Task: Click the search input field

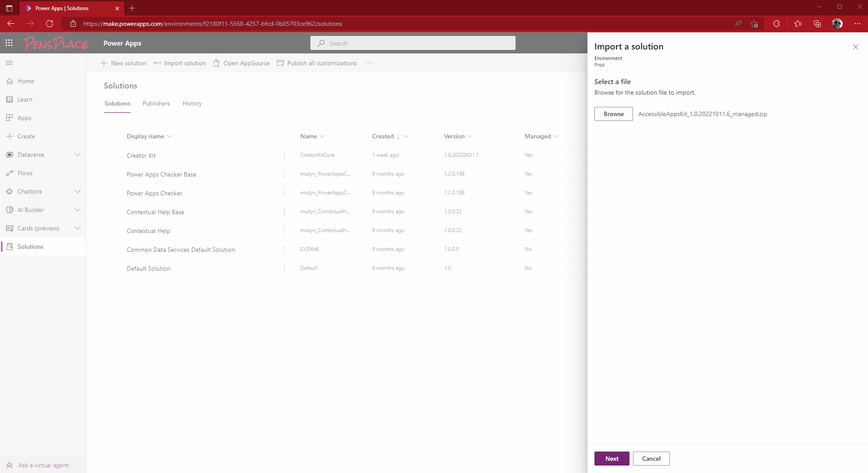Action: (x=412, y=43)
